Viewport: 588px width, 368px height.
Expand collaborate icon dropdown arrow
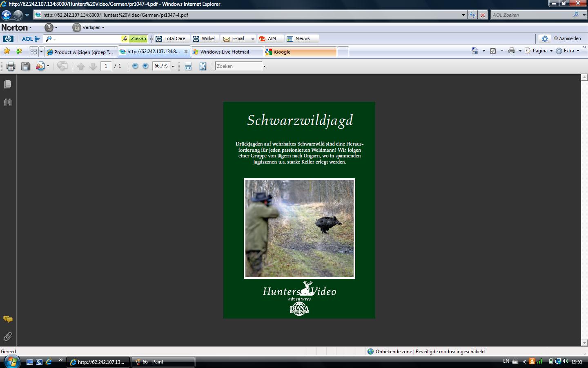tap(48, 66)
